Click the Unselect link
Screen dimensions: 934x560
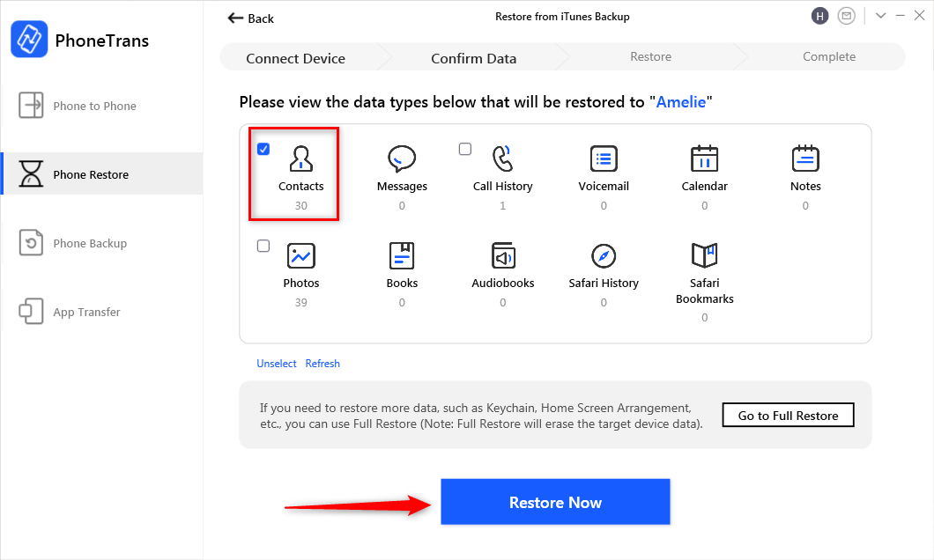point(276,363)
